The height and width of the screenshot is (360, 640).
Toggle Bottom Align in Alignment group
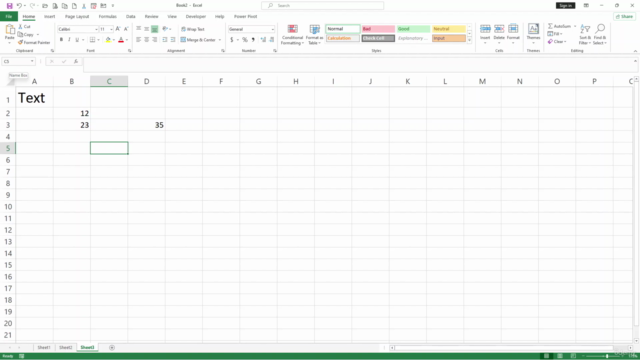155,29
